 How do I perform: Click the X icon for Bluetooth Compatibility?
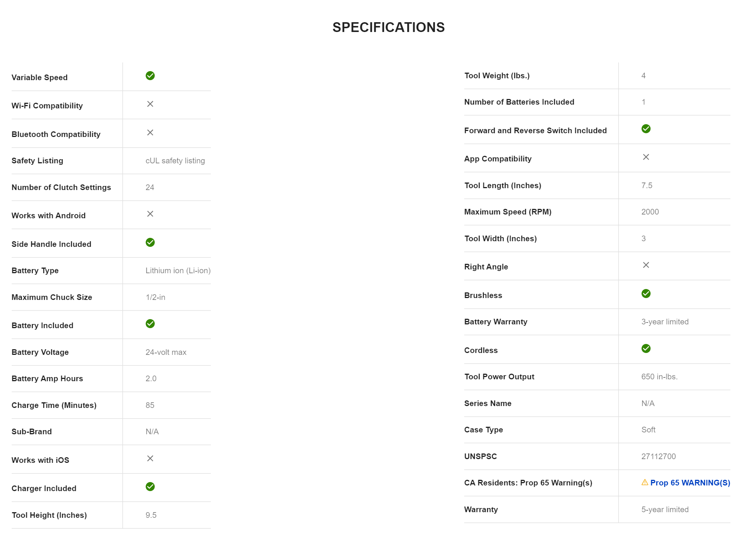click(150, 132)
